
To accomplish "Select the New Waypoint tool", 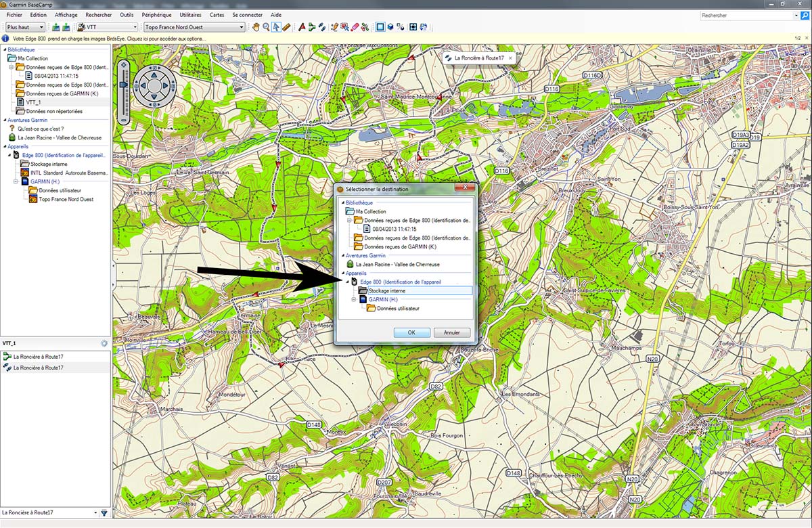I will pos(302,27).
